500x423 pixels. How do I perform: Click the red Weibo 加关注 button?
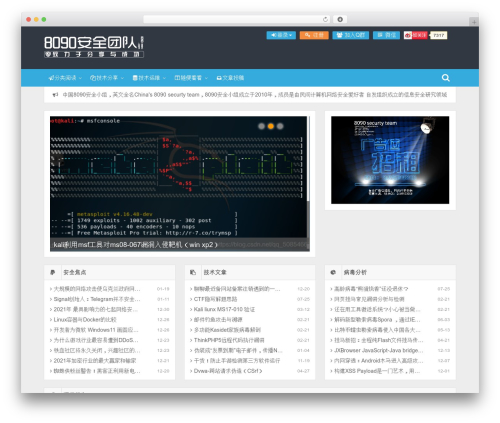point(416,35)
